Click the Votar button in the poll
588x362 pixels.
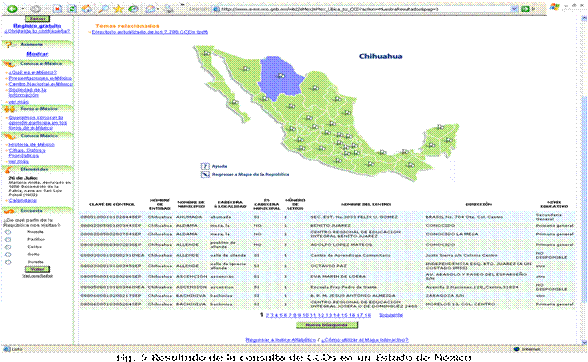pyautogui.click(x=37, y=269)
